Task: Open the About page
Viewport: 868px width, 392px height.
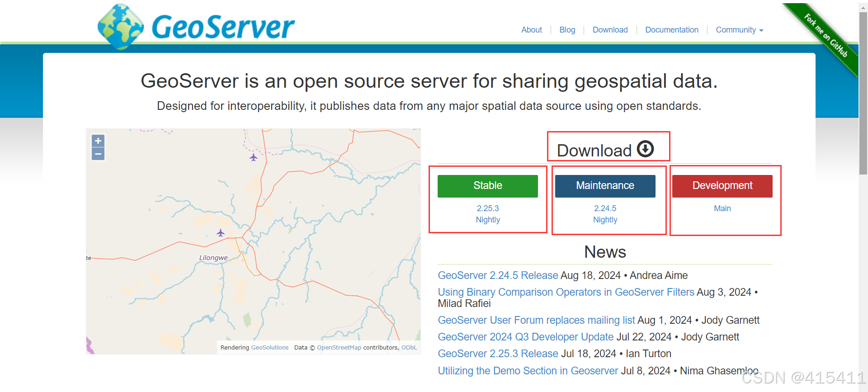Action: [x=532, y=30]
